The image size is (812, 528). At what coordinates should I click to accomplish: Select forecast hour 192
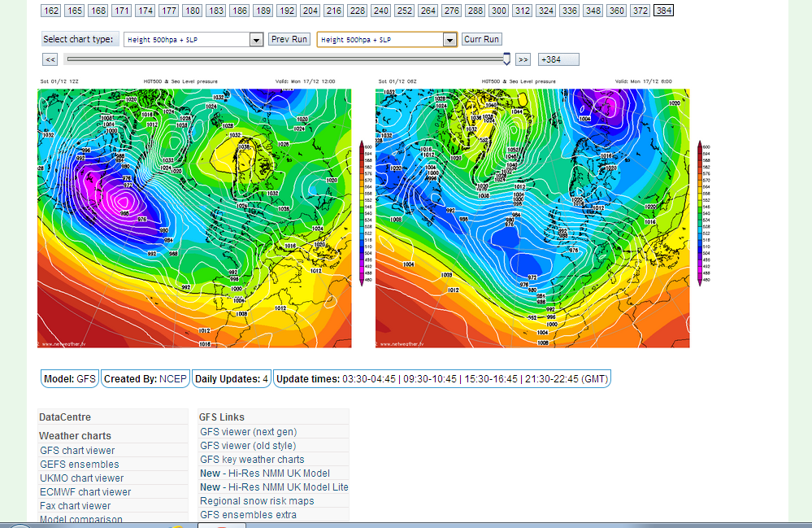[287, 11]
